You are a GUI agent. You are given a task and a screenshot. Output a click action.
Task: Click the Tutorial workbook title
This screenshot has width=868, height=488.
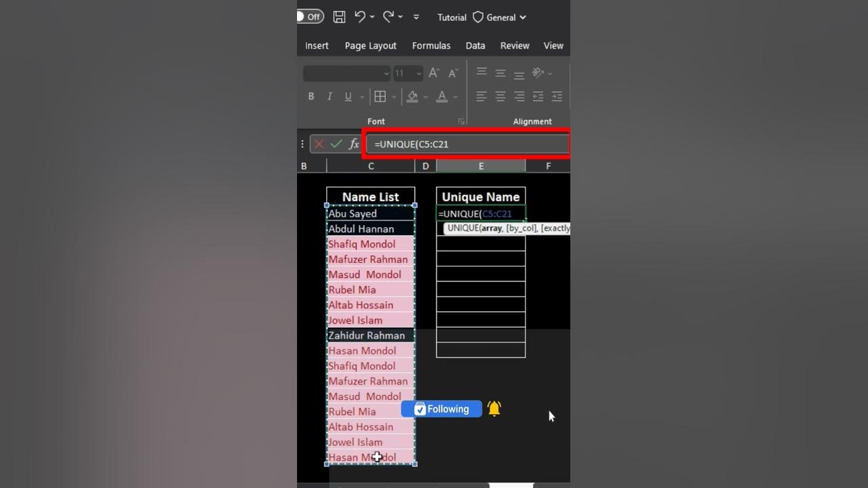[452, 18]
